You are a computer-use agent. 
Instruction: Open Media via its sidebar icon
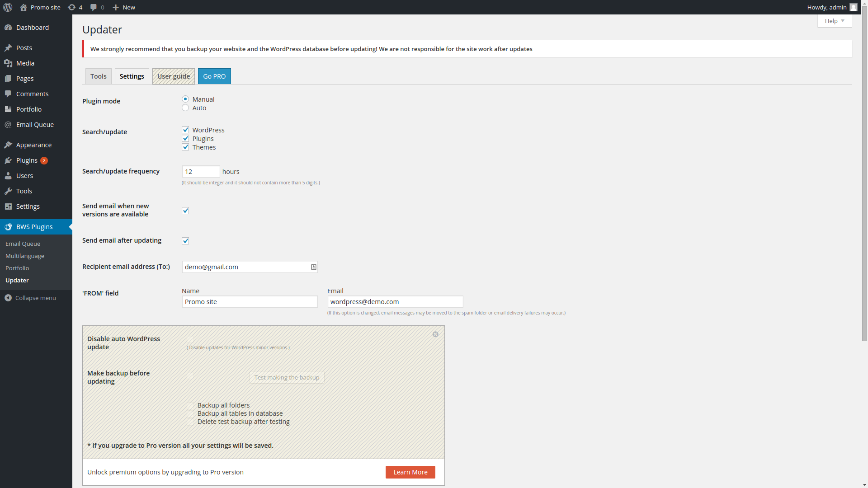8,63
